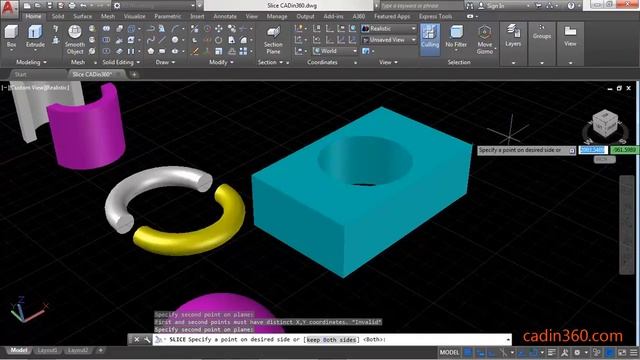Expand the Modify panel

[221, 62]
